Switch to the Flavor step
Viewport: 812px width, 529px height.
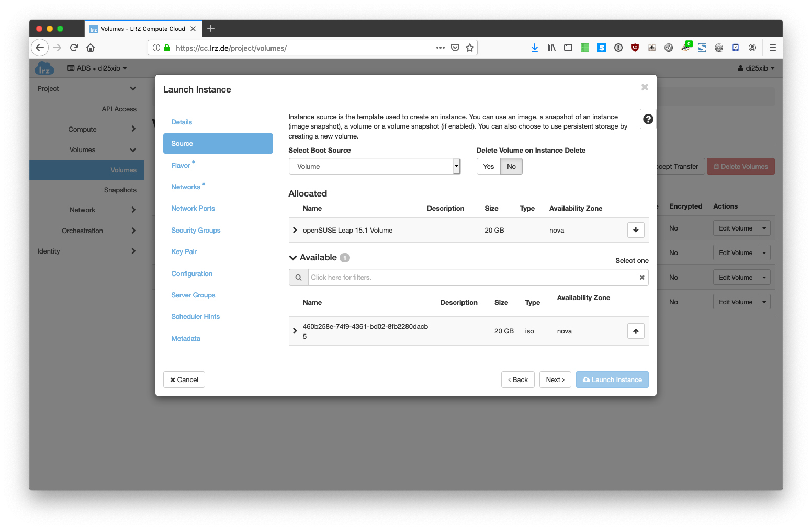181,166
